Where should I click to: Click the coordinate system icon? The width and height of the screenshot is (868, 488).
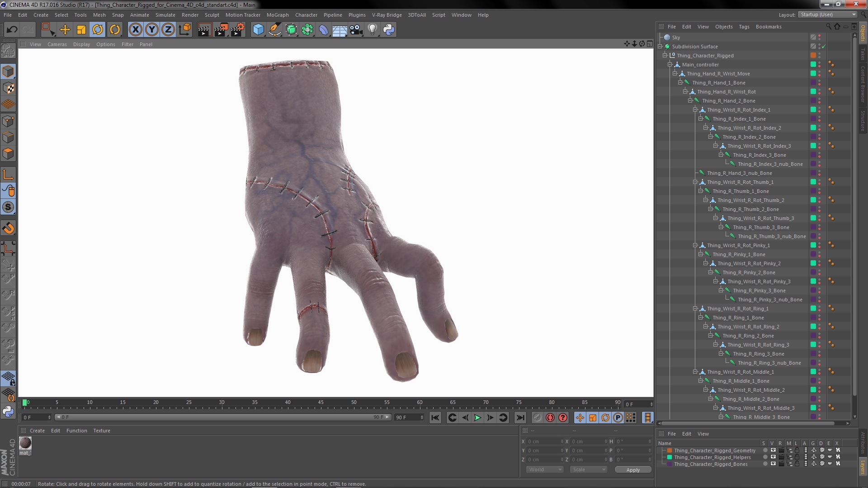click(184, 30)
